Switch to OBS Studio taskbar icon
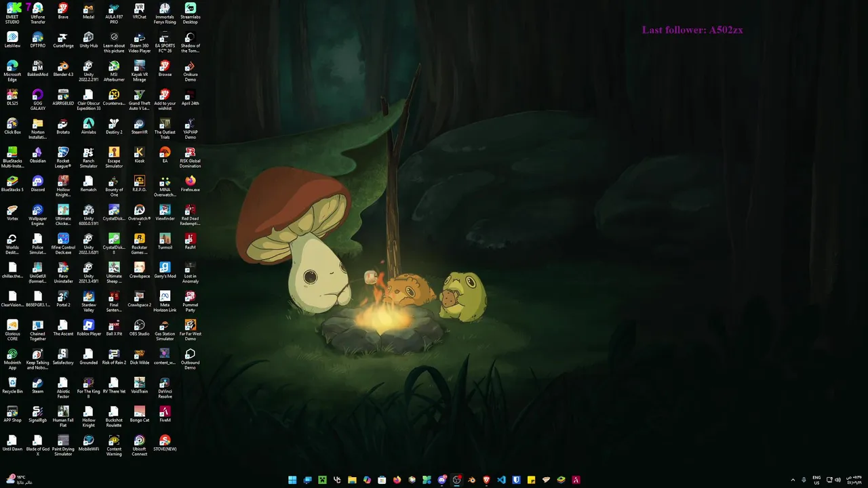The width and height of the screenshot is (868, 488). [457, 480]
